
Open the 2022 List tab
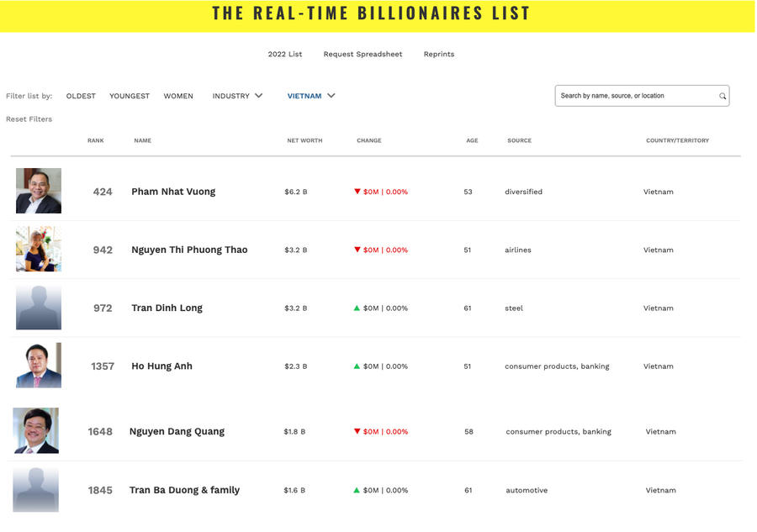click(x=285, y=54)
